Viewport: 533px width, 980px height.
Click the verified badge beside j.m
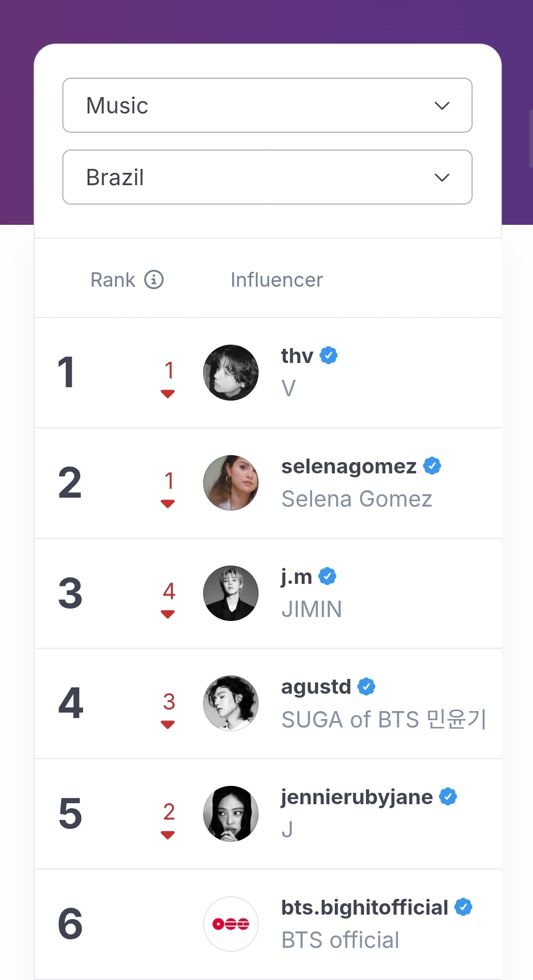click(x=327, y=576)
